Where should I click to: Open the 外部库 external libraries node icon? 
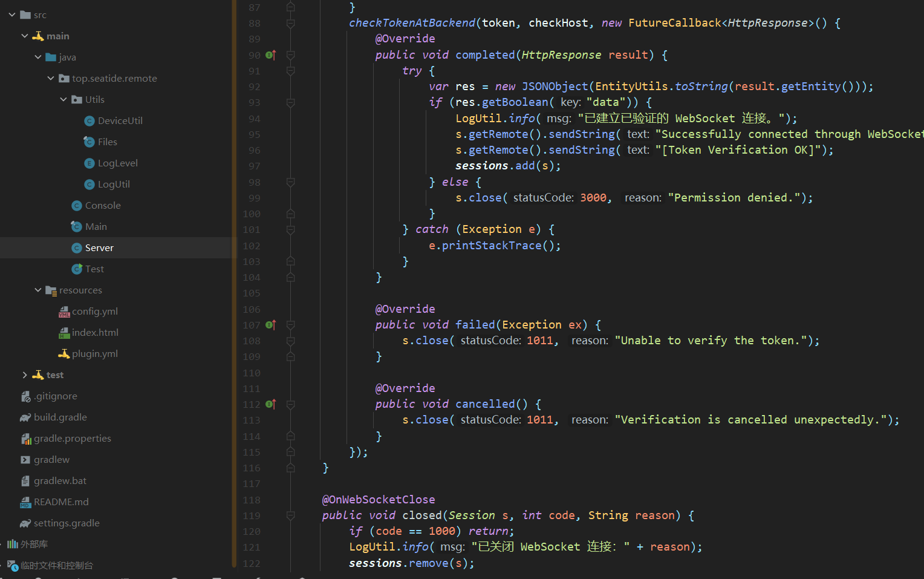pyautogui.click(x=13, y=544)
